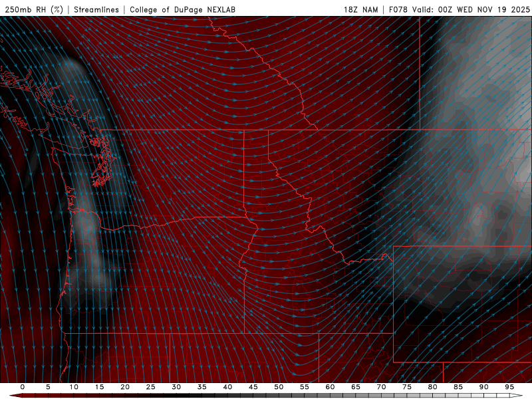Click the colorbar label "50"
The image size is (532, 399).
click(x=279, y=387)
